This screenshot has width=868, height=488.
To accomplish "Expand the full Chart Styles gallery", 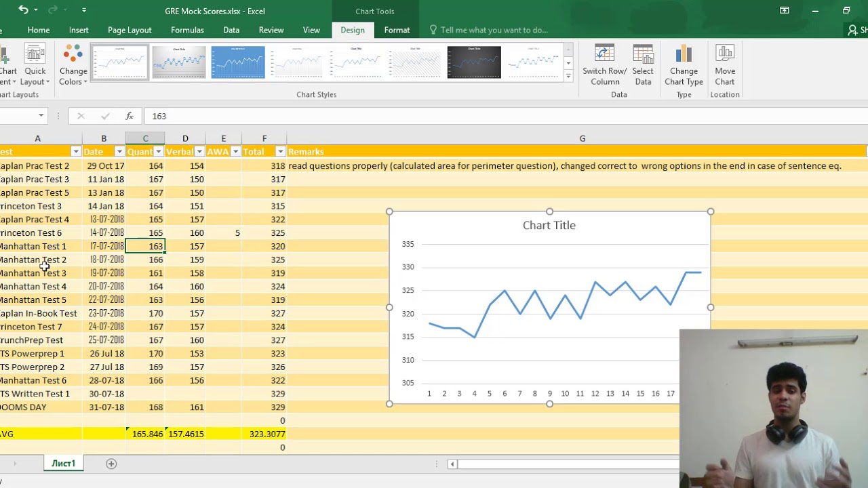I will [x=568, y=77].
